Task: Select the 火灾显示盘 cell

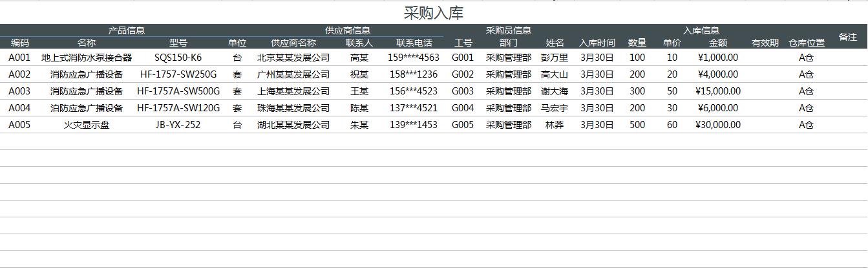Action: (x=87, y=125)
